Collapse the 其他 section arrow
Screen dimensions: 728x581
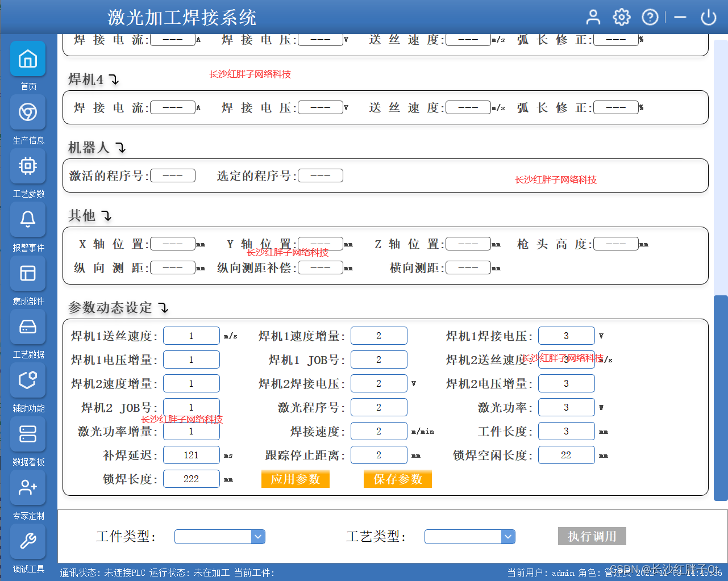pyautogui.click(x=106, y=216)
